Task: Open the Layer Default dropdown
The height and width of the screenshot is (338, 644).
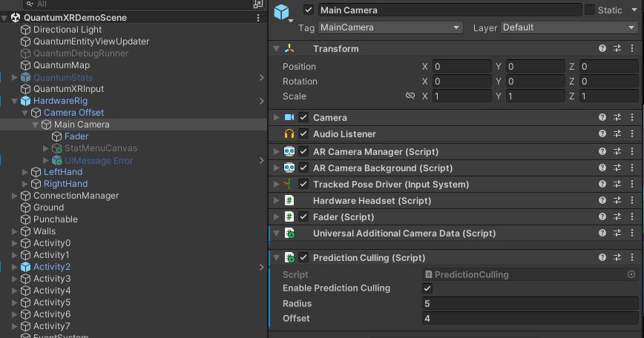Action: [568, 27]
